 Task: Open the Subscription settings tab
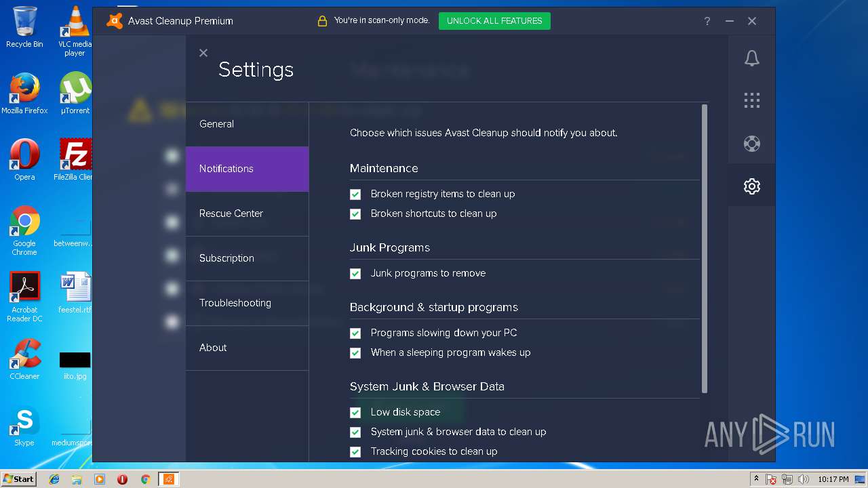tap(247, 258)
